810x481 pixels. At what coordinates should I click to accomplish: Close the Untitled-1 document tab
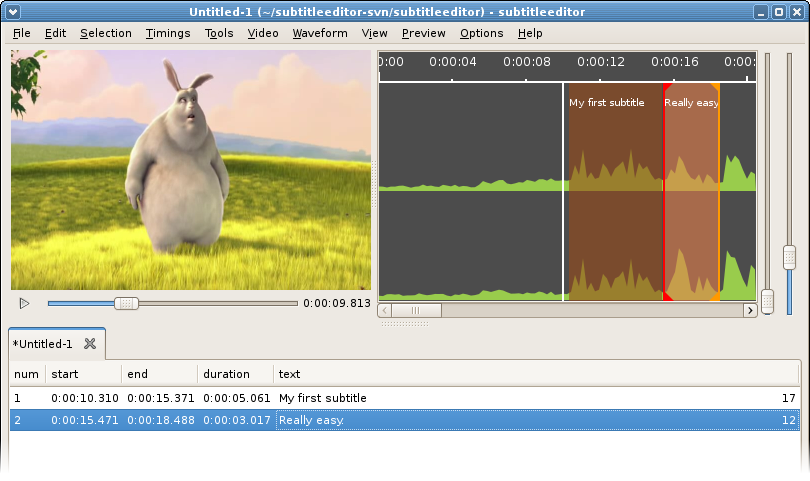coord(89,344)
